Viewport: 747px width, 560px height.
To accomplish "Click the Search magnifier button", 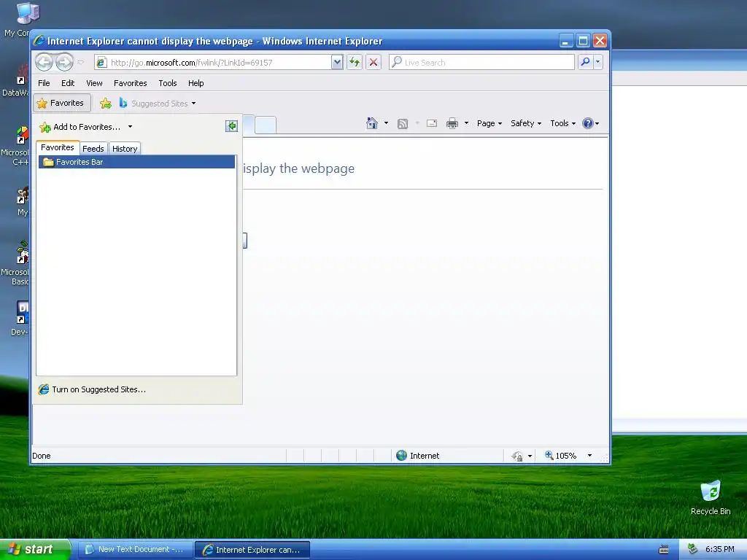I will point(585,63).
